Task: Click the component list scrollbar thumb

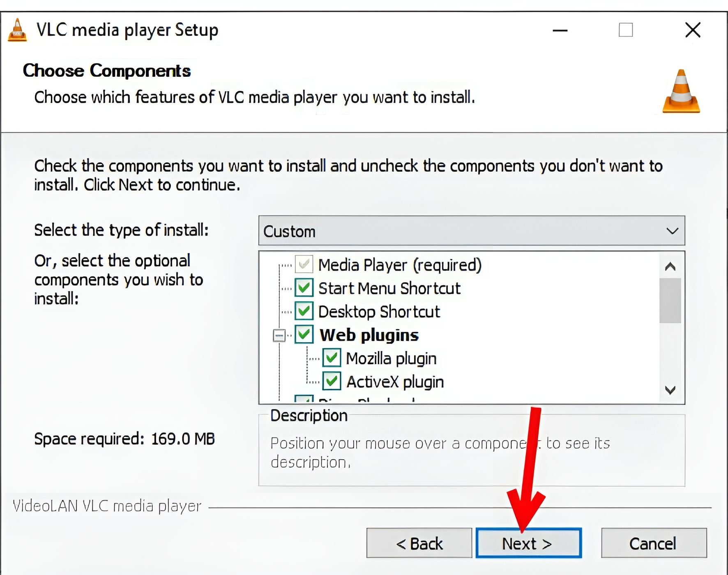Action: [x=670, y=301]
